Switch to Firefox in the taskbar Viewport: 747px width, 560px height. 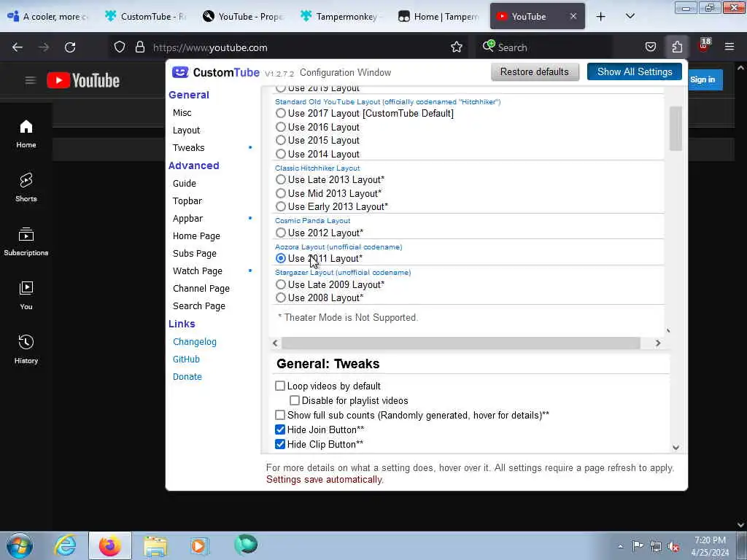click(x=109, y=545)
